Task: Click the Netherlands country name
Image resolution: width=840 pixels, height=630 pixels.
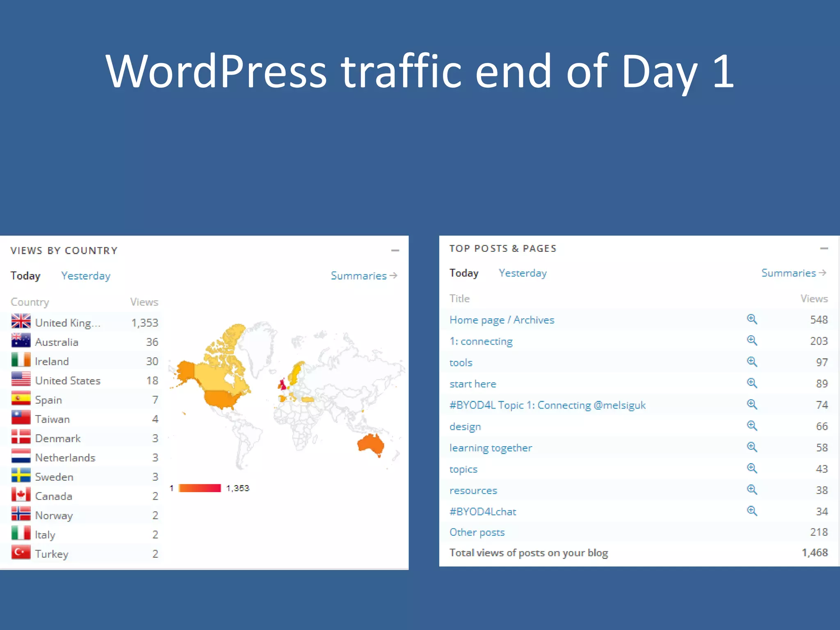Action: tap(65, 458)
